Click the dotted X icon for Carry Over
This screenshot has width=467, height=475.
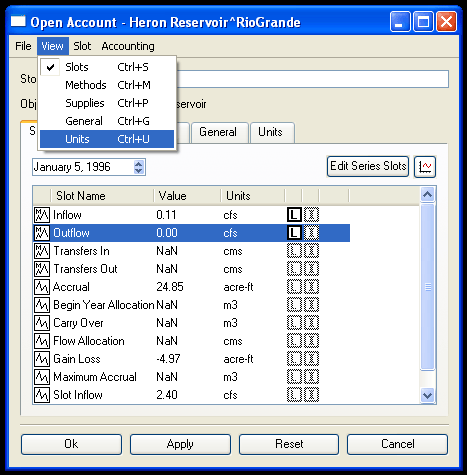[311, 323]
